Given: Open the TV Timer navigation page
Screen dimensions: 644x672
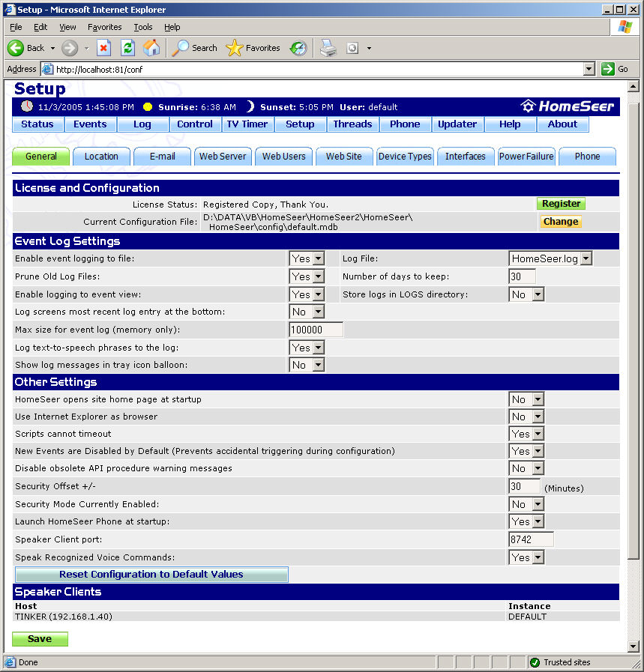Looking at the screenshot, I should point(247,124).
